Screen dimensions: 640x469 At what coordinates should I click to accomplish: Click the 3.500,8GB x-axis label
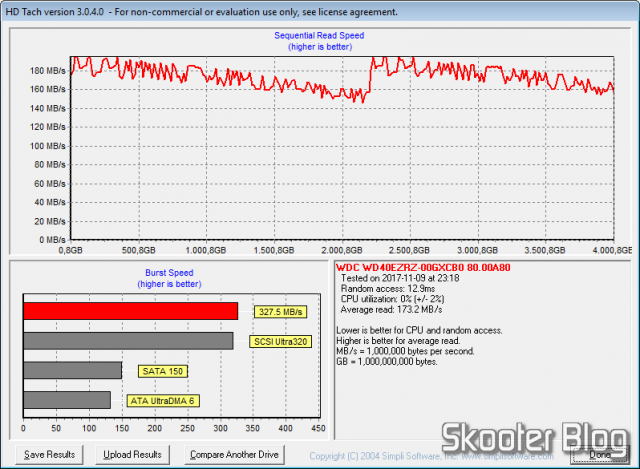pyautogui.click(x=545, y=250)
